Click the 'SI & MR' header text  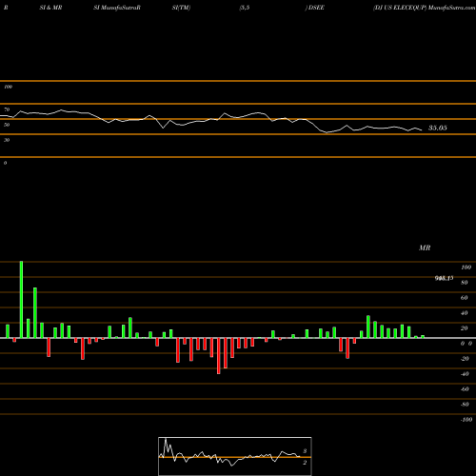[x=50, y=8]
